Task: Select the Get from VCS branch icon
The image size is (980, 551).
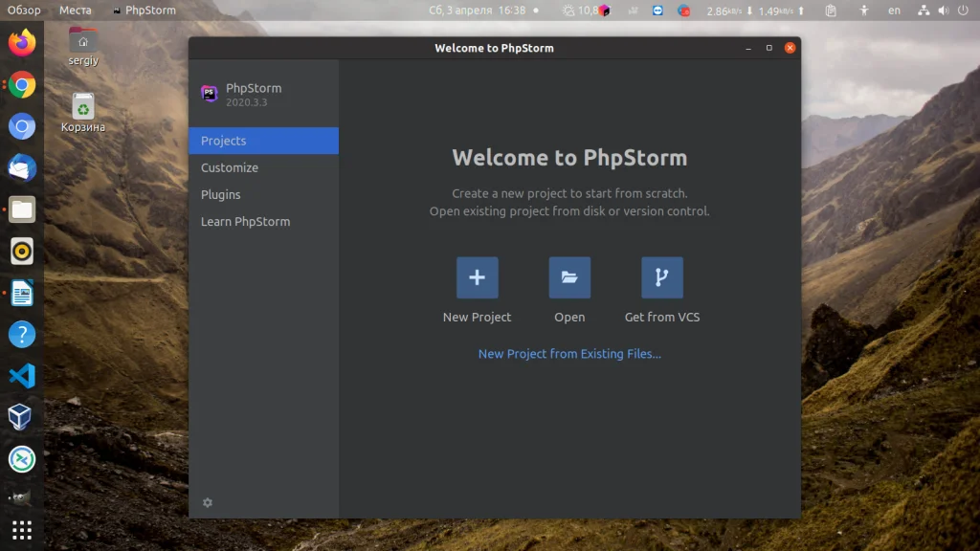Action: click(662, 276)
